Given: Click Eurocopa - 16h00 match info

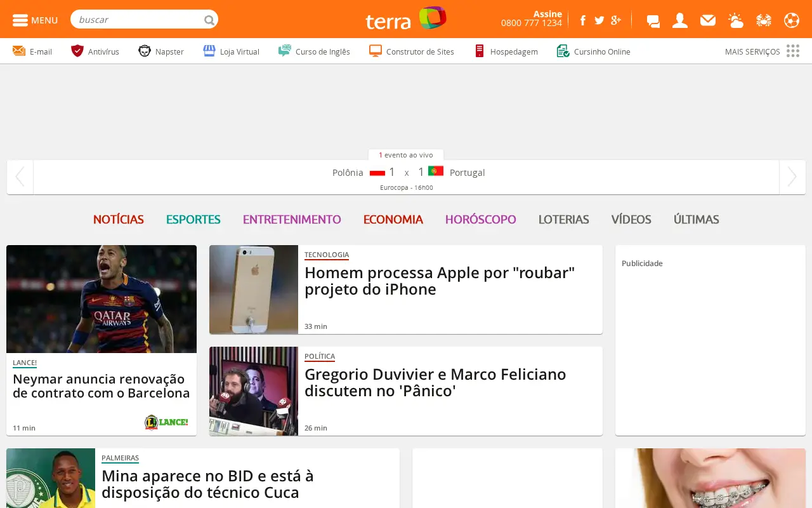Looking at the screenshot, I should coord(406,187).
